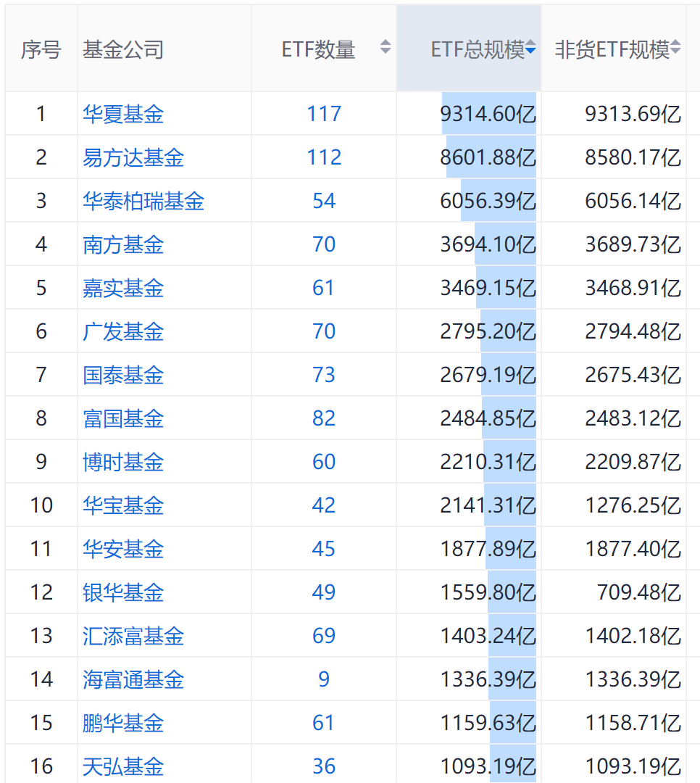
Task: Select the total scale value 1877.89亿
Action: pyautogui.click(x=488, y=548)
